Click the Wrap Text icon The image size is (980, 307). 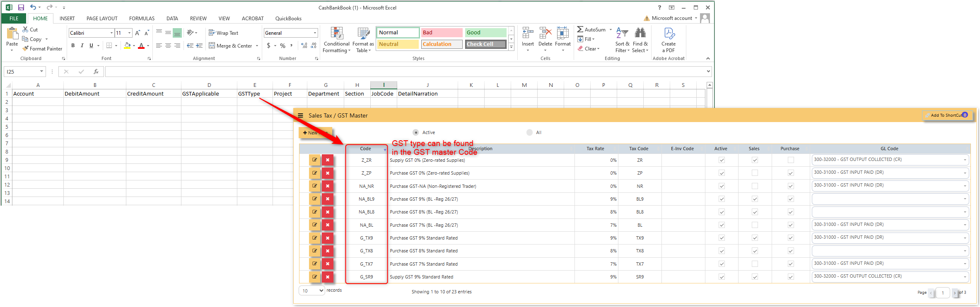coord(212,33)
